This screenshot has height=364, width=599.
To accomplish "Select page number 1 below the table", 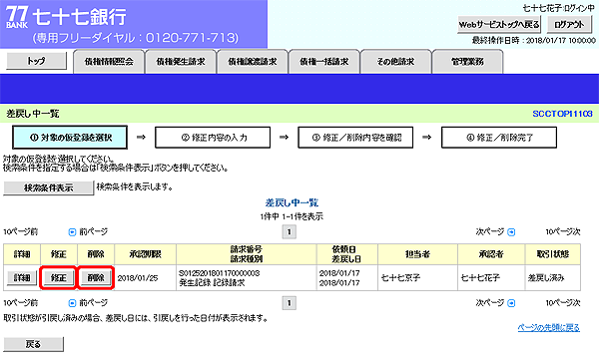I will (290, 303).
